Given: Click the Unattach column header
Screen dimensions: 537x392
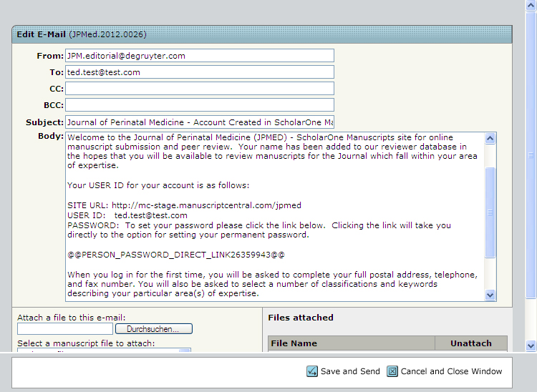Looking at the screenshot, I should [470, 343].
